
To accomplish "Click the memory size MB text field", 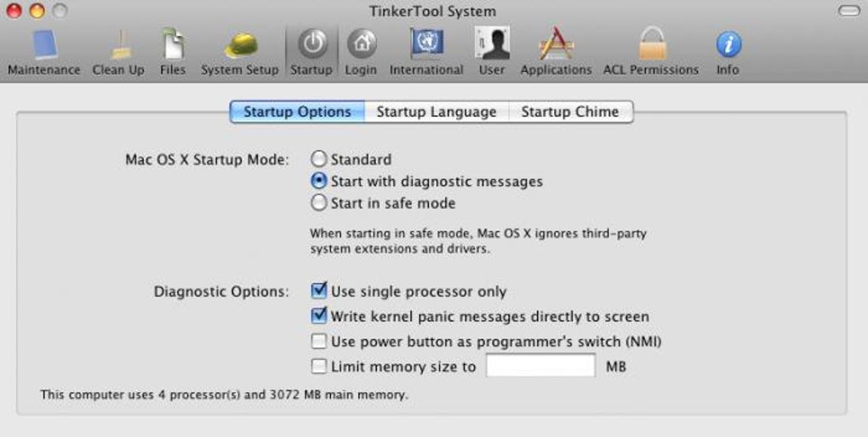I will pyautogui.click(x=540, y=366).
